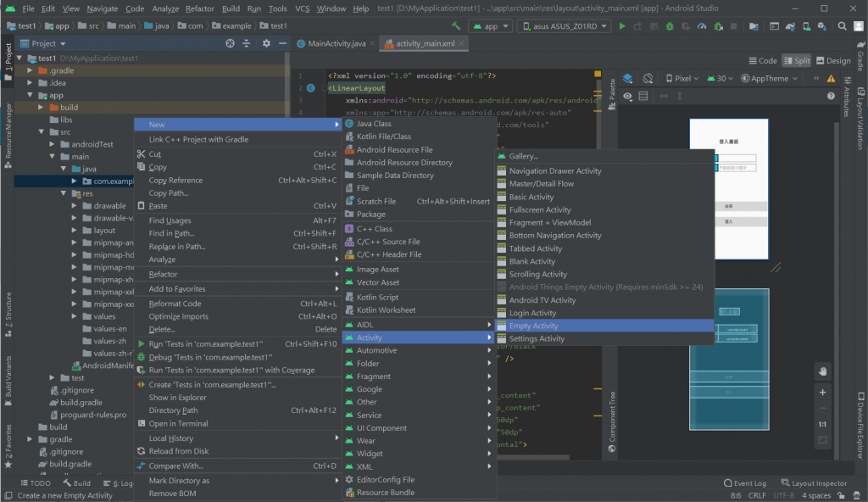Click the green Run app button
The image size is (868, 502).
pyautogui.click(x=623, y=26)
